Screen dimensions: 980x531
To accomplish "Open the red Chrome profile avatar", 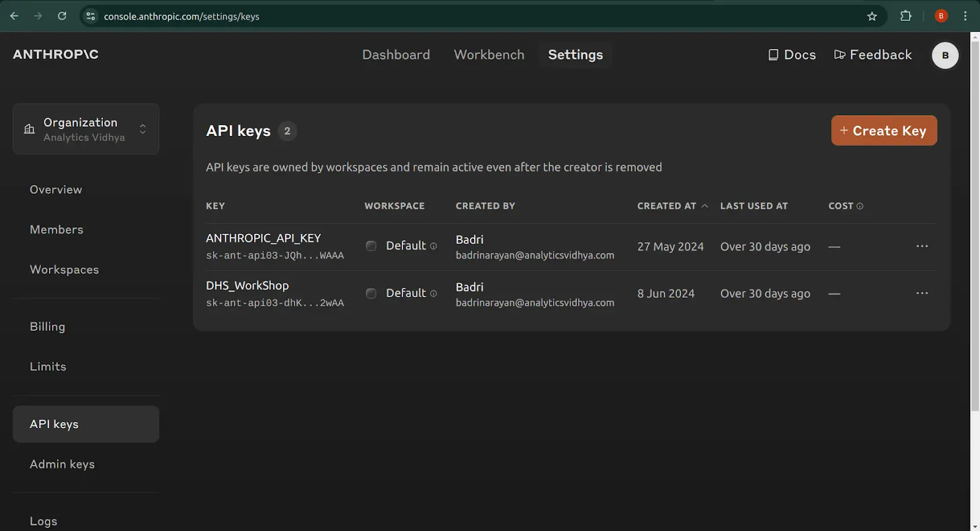I will pyautogui.click(x=941, y=16).
